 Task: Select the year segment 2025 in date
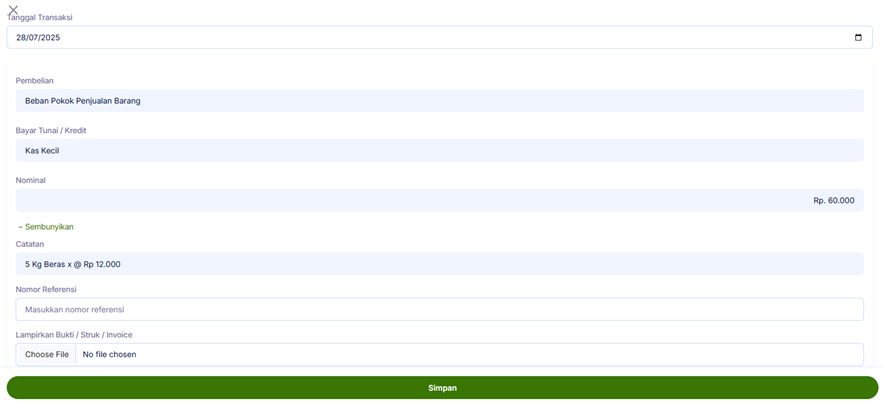pos(51,38)
